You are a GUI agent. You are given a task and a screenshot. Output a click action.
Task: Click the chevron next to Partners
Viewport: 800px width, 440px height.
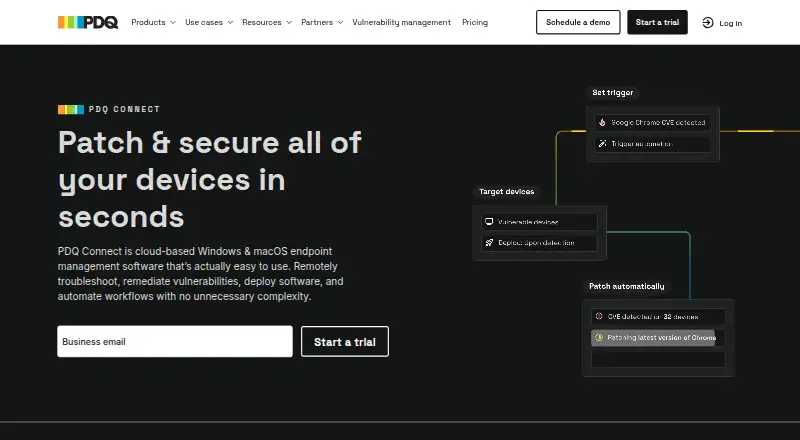340,22
